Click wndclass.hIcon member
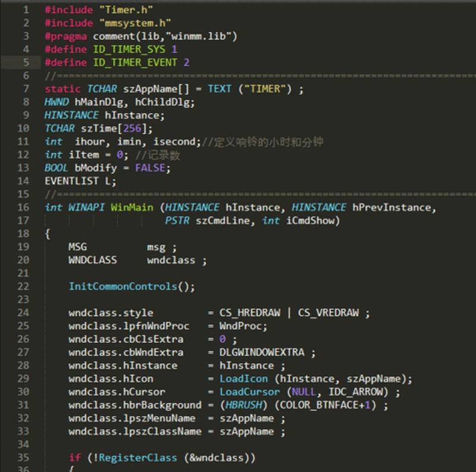476x472 pixels. pyautogui.click(x=111, y=379)
